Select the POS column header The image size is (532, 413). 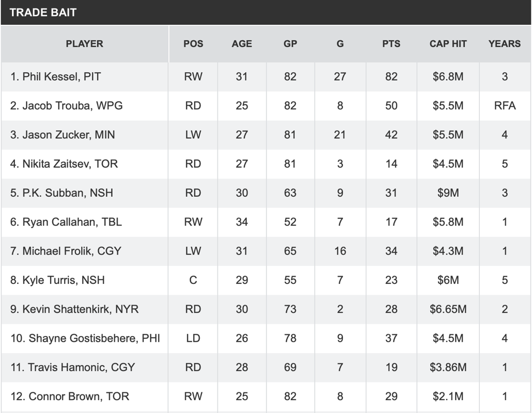tap(193, 44)
